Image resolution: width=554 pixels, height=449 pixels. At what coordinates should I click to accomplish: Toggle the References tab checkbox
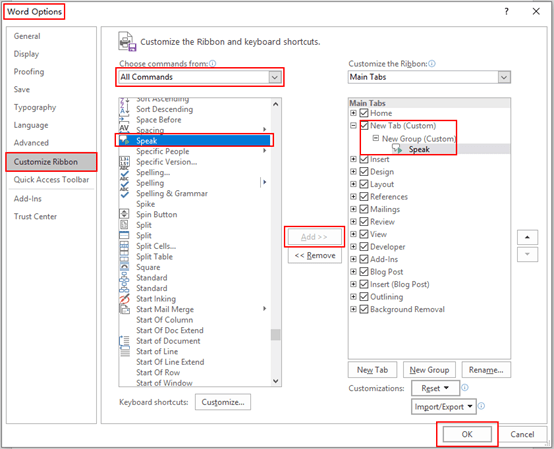pyautogui.click(x=364, y=196)
